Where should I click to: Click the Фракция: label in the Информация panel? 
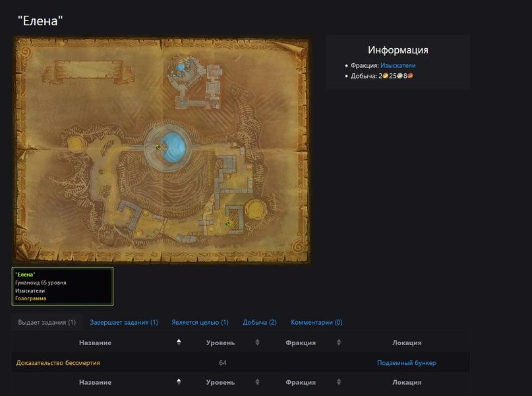pos(365,65)
